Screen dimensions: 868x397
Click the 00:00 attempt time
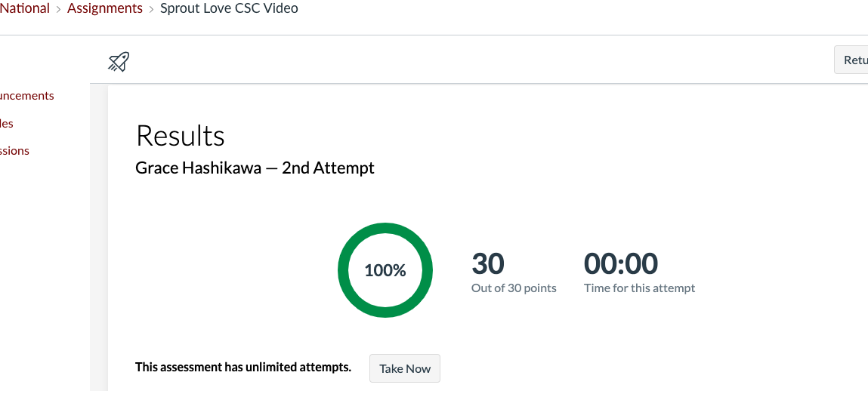(x=620, y=264)
